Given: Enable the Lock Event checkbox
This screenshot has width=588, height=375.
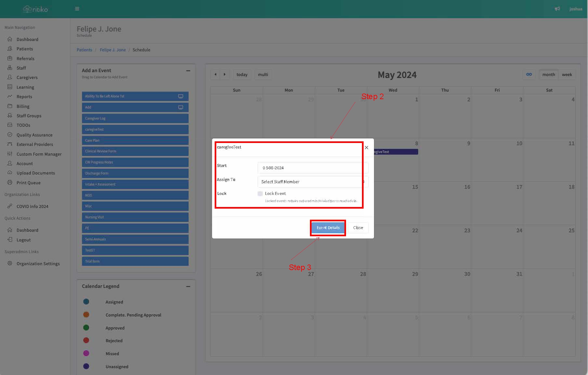Looking at the screenshot, I should coord(260,194).
